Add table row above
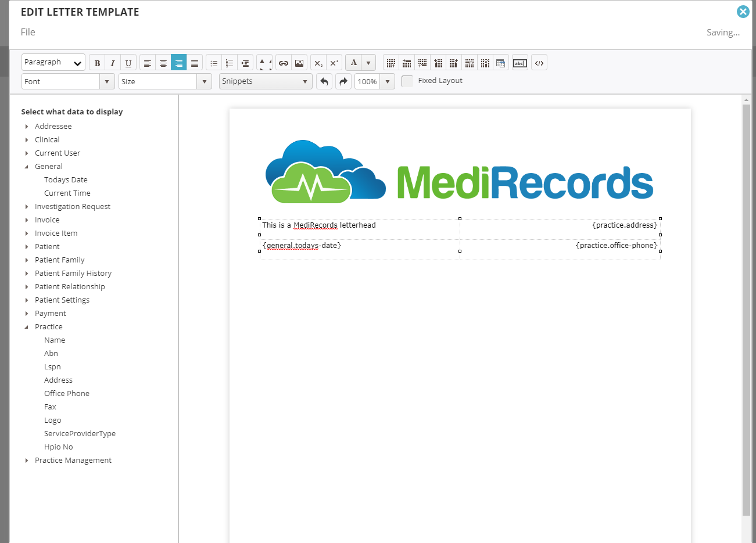Viewport: 756px width, 543px height. click(407, 63)
